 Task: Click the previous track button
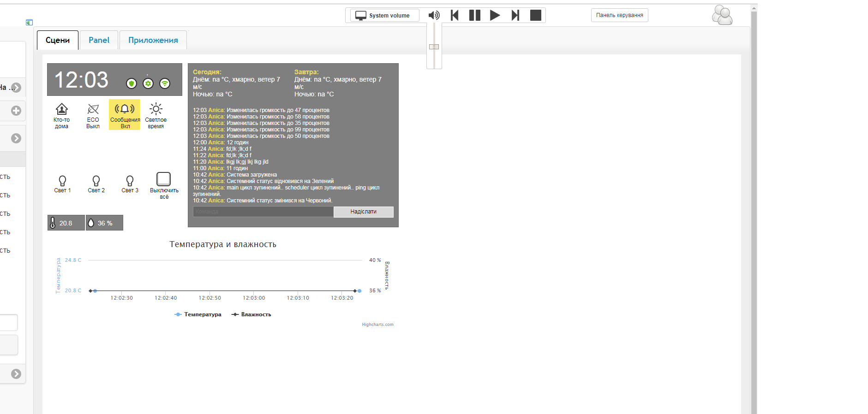coord(455,15)
